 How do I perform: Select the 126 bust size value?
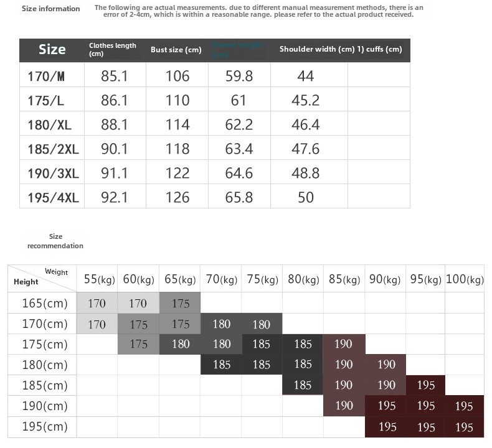tap(177, 198)
